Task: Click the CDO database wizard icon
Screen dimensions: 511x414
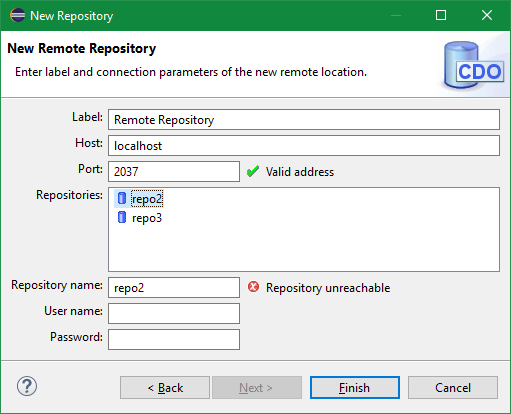Action: click(x=473, y=65)
